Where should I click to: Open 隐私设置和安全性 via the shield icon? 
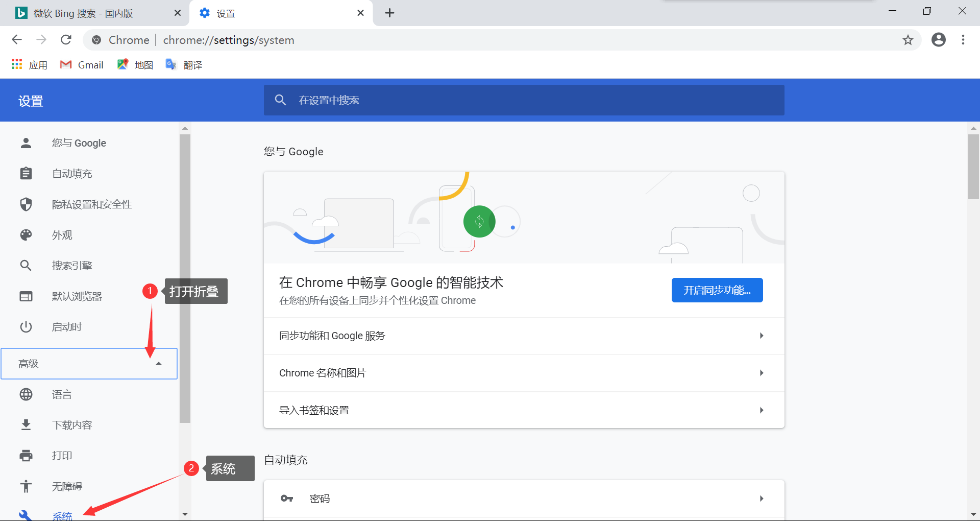pos(26,204)
